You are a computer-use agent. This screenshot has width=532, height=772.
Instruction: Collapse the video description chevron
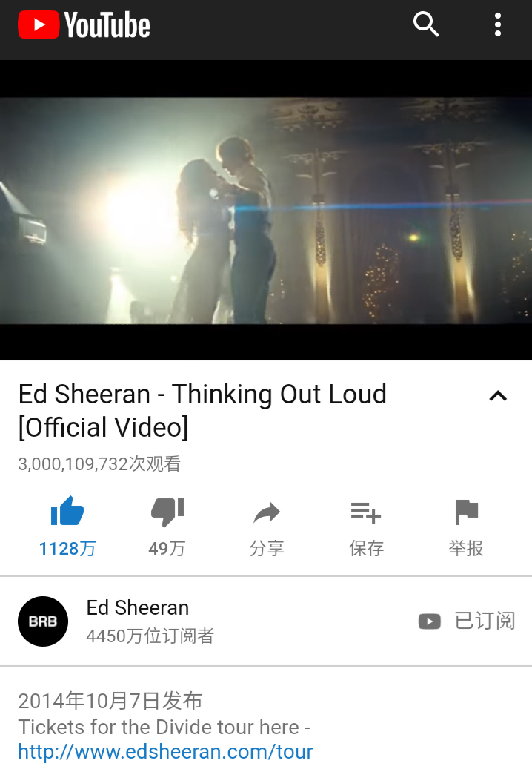coord(498,396)
